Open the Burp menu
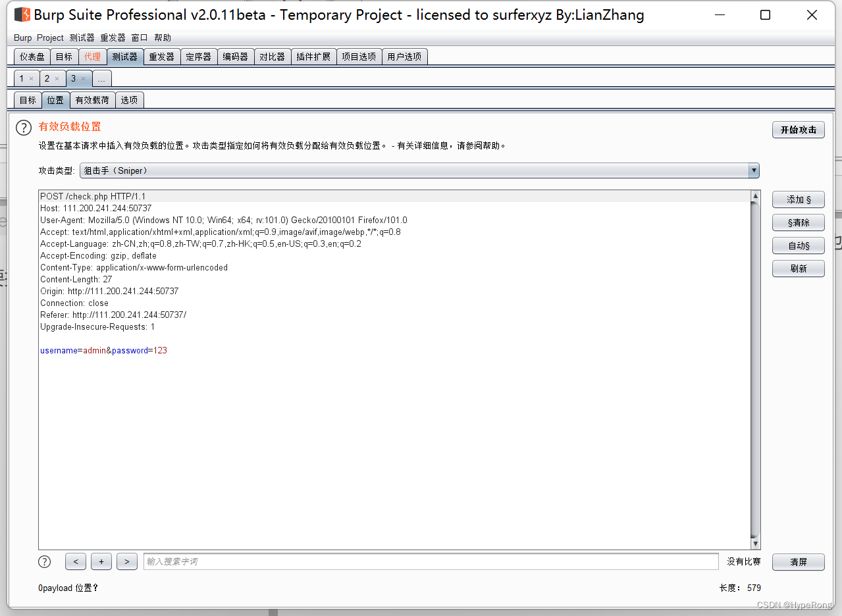The image size is (842, 616). (x=22, y=38)
